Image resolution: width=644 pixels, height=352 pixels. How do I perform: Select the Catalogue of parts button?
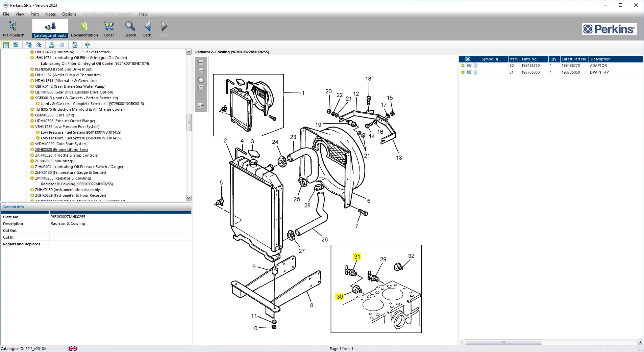[50, 29]
